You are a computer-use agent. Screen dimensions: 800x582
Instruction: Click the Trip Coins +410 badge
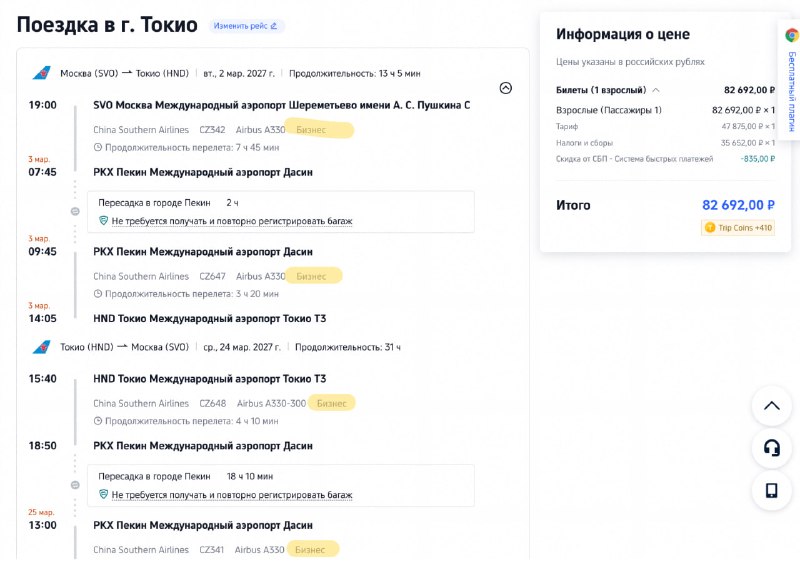tap(738, 227)
